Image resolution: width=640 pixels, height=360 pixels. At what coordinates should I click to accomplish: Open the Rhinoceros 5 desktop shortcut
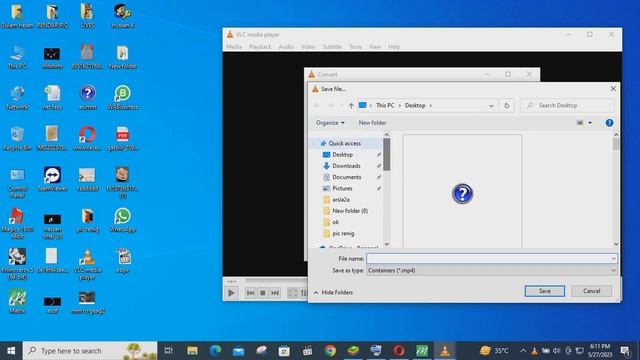point(17,264)
